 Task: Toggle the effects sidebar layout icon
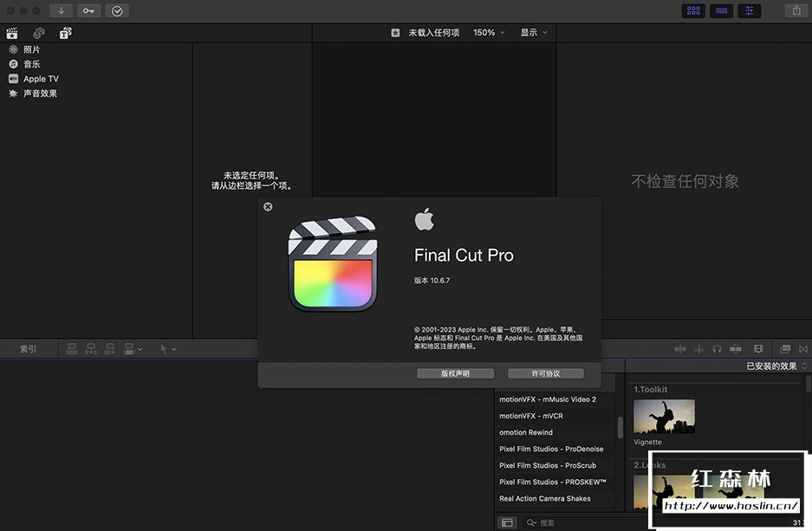click(x=508, y=522)
